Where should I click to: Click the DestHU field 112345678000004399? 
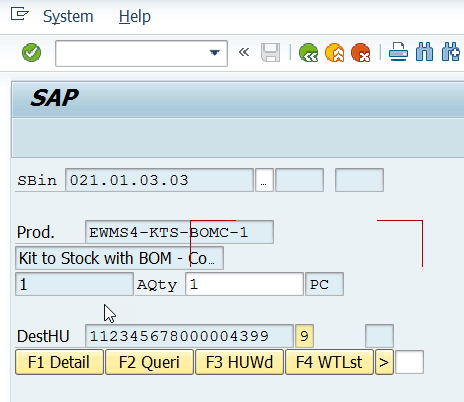tap(189, 336)
